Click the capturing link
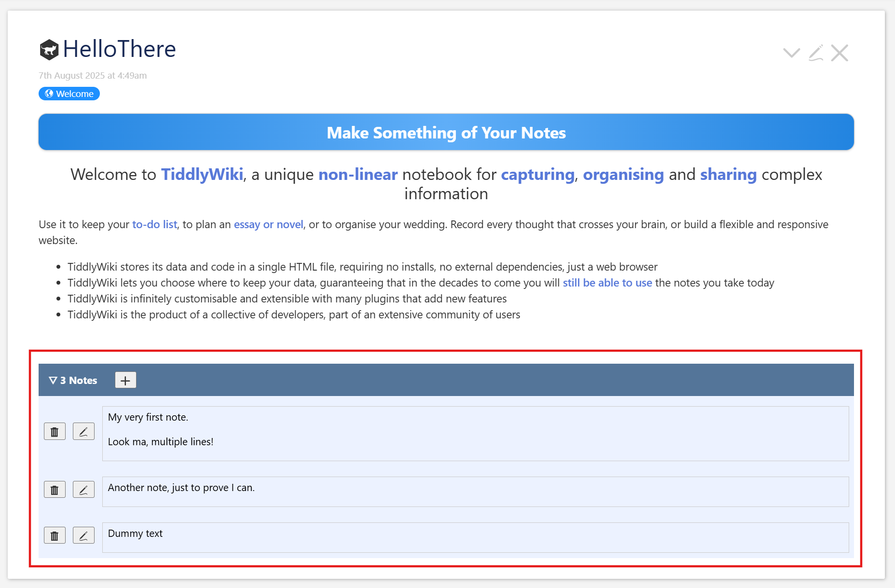The height and width of the screenshot is (588, 895). [x=537, y=175]
